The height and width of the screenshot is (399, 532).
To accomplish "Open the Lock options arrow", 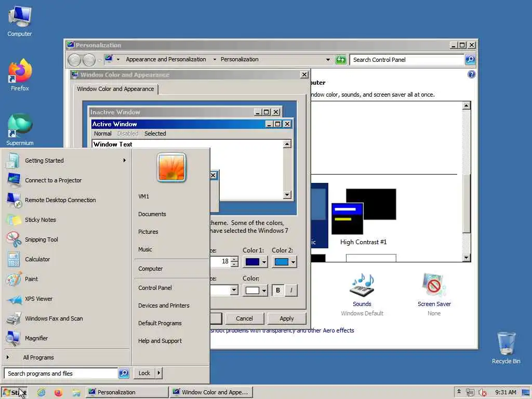I will [159, 373].
